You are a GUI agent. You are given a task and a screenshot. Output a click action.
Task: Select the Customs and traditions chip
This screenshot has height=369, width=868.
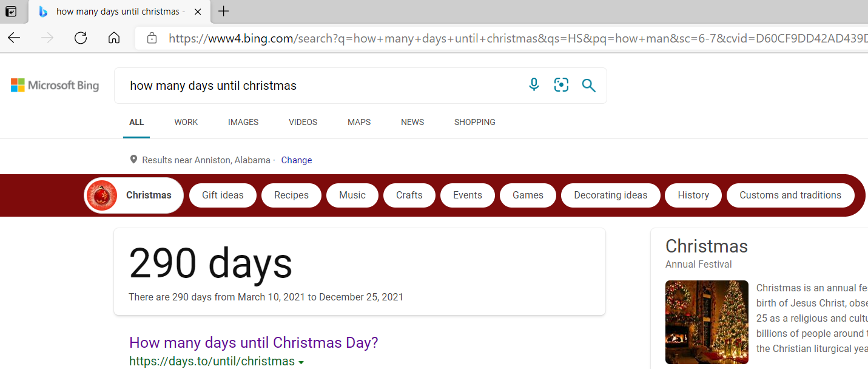click(x=790, y=195)
